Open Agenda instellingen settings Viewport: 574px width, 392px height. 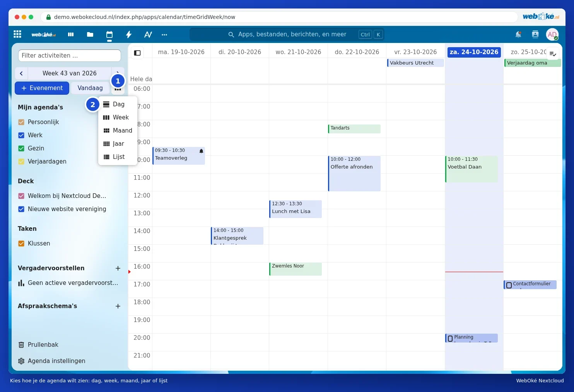(52, 361)
